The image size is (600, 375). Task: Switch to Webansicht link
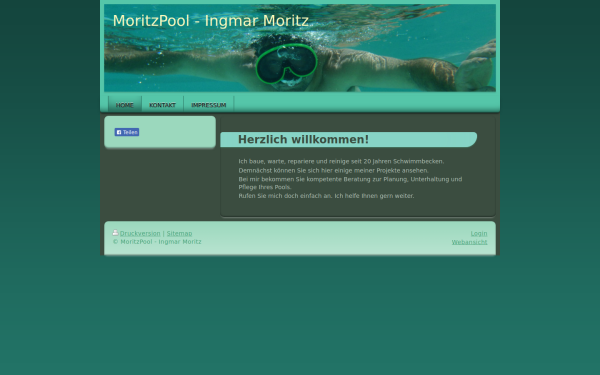tap(469, 242)
